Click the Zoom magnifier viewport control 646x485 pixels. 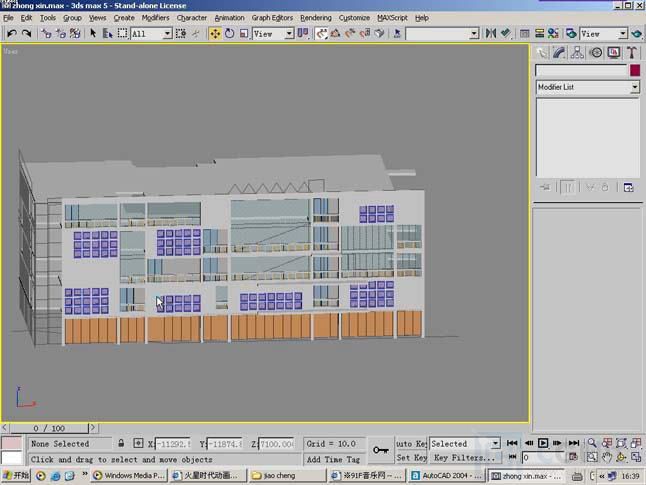pos(592,443)
